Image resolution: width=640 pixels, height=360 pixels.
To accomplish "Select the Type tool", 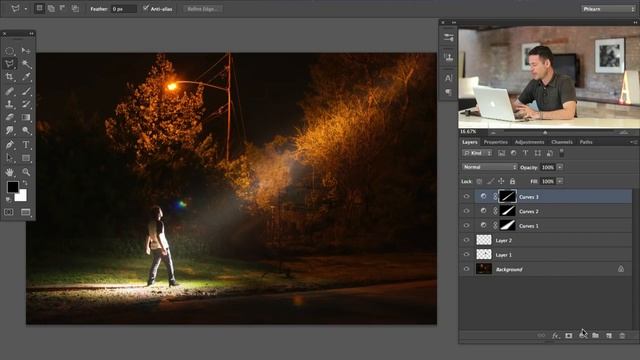I will 26,144.
